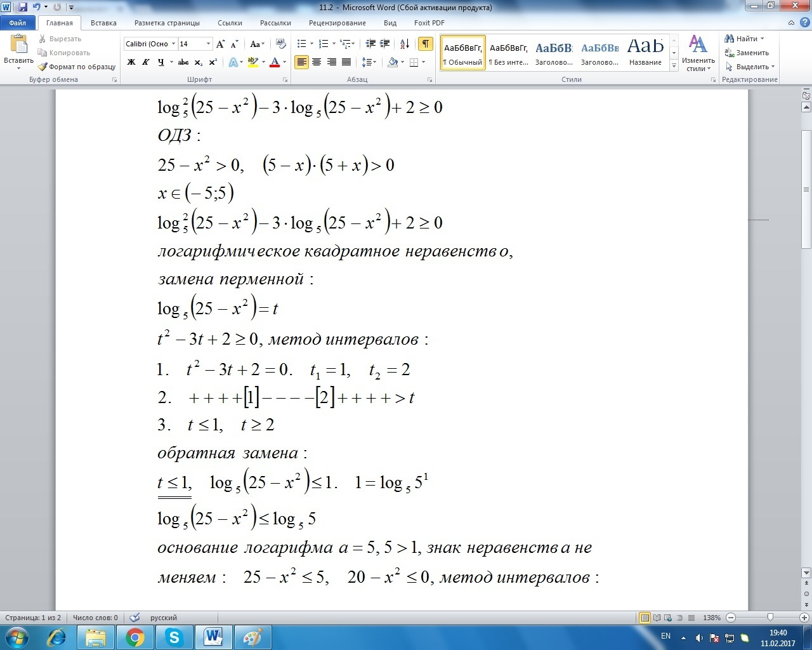The height and width of the screenshot is (650, 812).
Task: Click the Заменить button
Action: click(x=747, y=53)
